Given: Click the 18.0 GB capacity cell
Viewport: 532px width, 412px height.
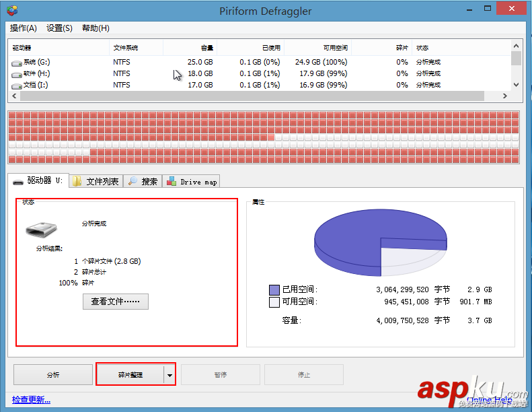Looking at the screenshot, I should pos(200,73).
